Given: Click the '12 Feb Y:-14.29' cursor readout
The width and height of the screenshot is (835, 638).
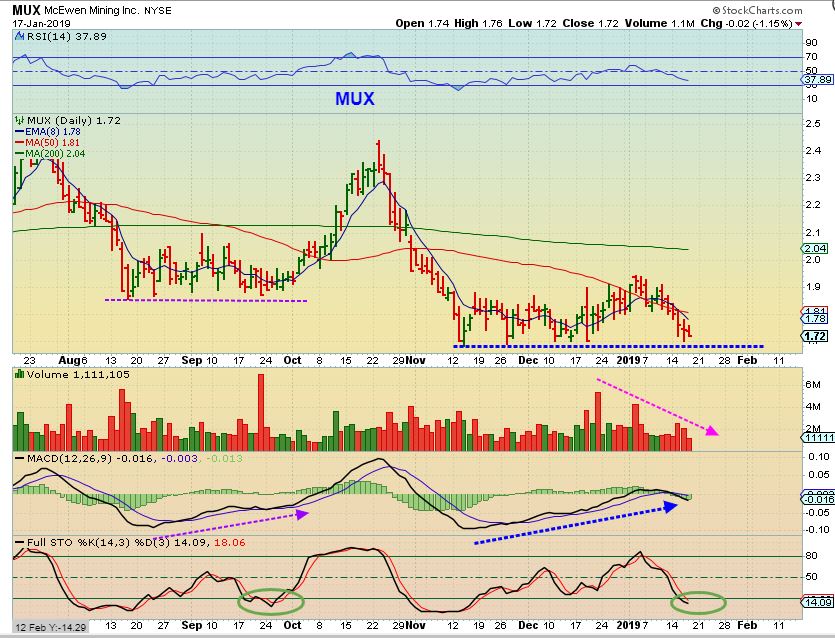Looking at the screenshot, I should [50, 627].
